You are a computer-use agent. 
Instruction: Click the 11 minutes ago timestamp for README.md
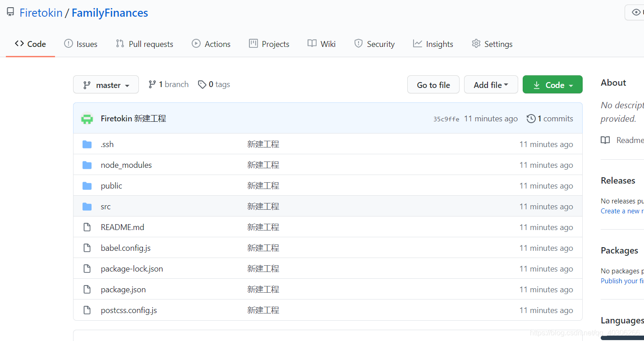[x=546, y=227]
